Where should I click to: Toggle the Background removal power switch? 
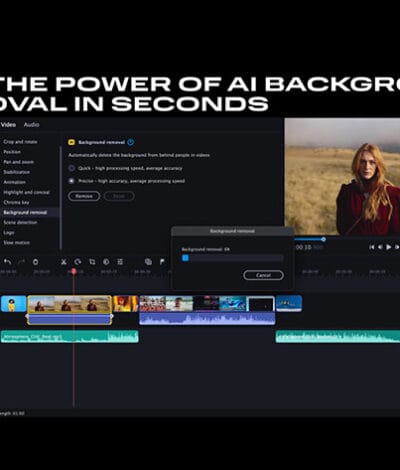(x=131, y=142)
